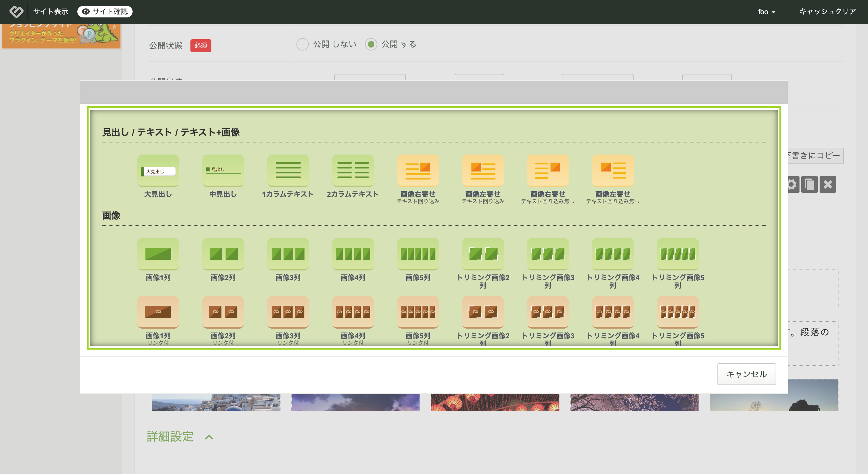Screen dimensions: 868x474
Task: Open block settings gear icon
Action: pyautogui.click(x=793, y=184)
